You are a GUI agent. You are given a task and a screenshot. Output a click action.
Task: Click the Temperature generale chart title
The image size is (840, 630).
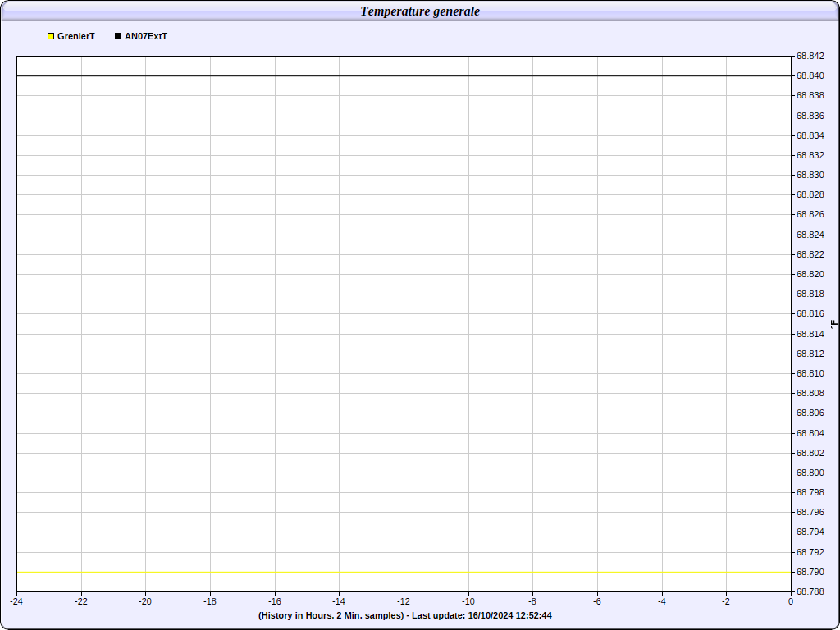coord(420,11)
